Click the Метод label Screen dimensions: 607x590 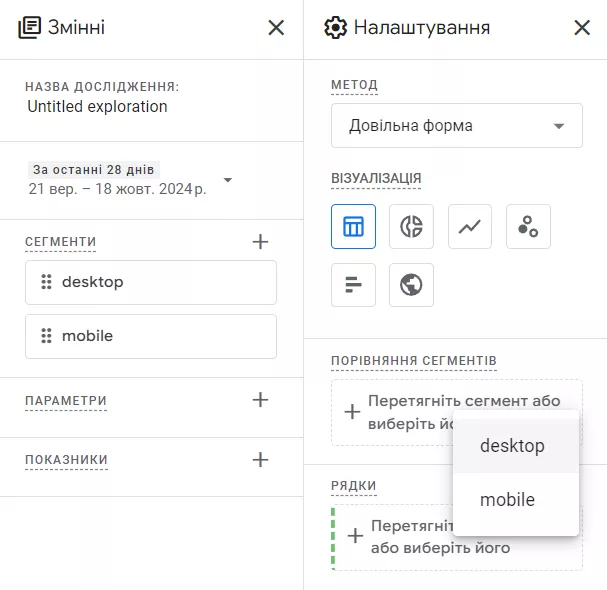(354, 85)
